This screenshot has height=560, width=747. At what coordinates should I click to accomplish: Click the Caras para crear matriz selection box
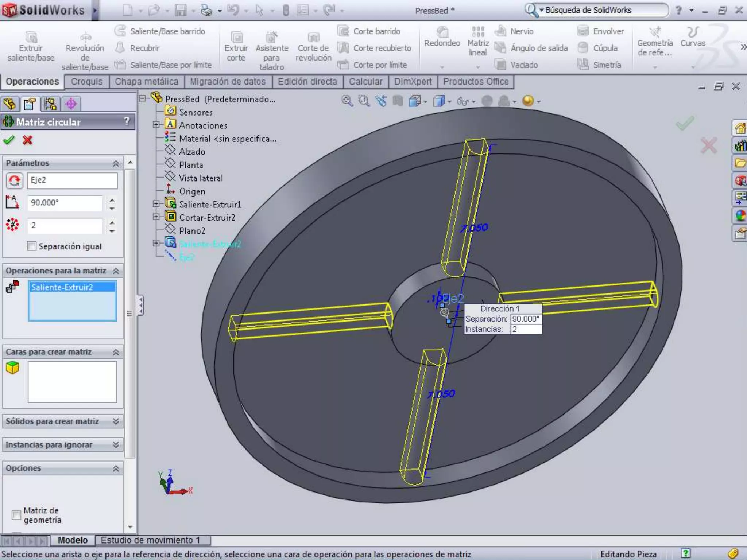pos(72,382)
